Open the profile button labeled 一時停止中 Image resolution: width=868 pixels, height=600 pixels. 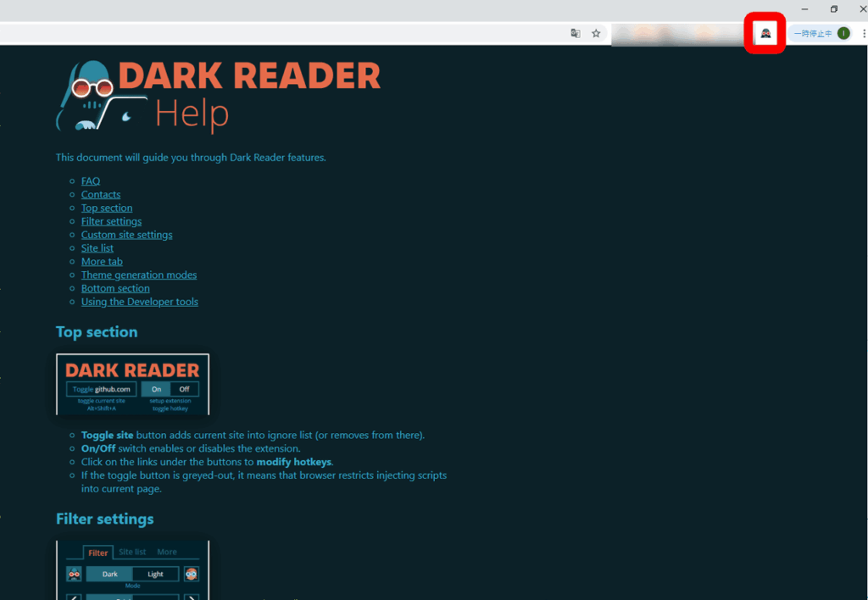coord(821,33)
